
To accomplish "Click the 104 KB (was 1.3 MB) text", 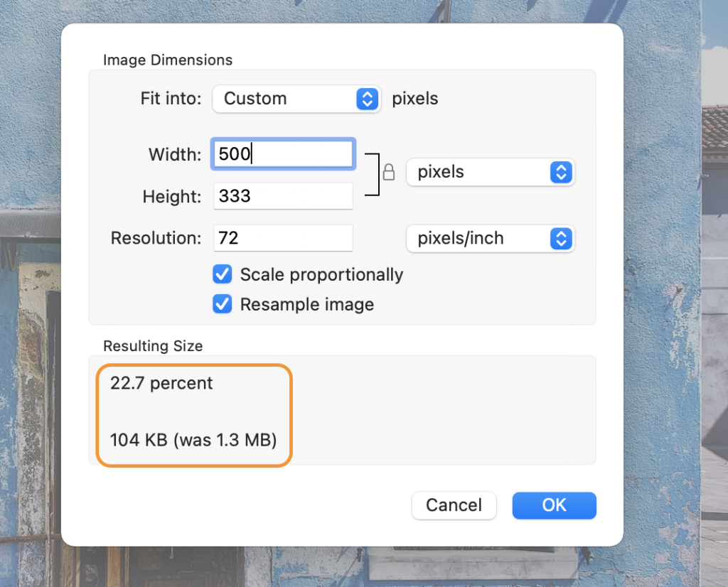I will (x=193, y=440).
